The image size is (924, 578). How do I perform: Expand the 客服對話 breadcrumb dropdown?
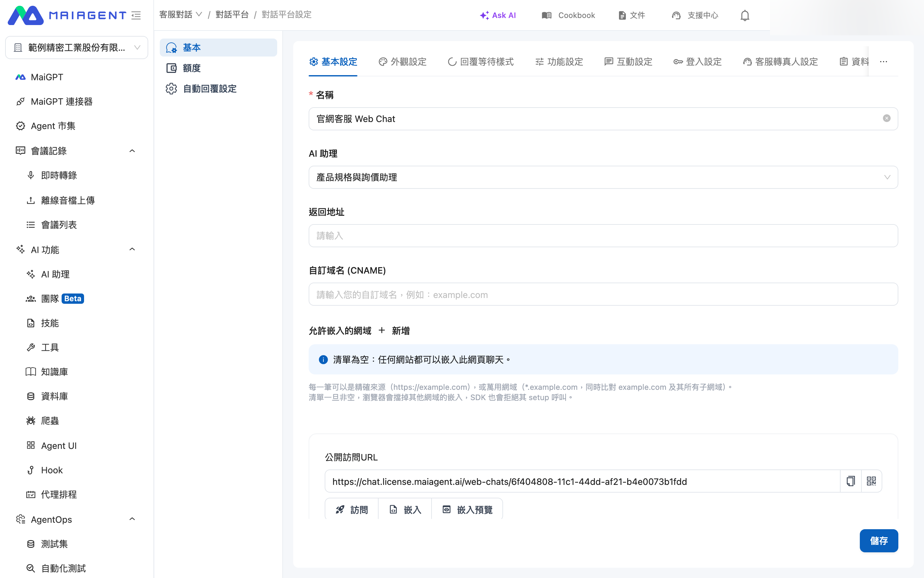point(181,14)
